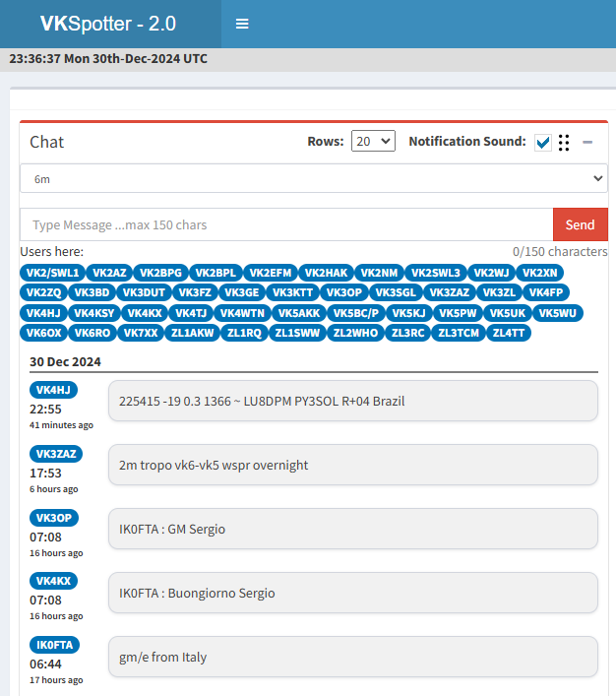Click the 2m tropo wspr message bubble

click(x=352, y=465)
